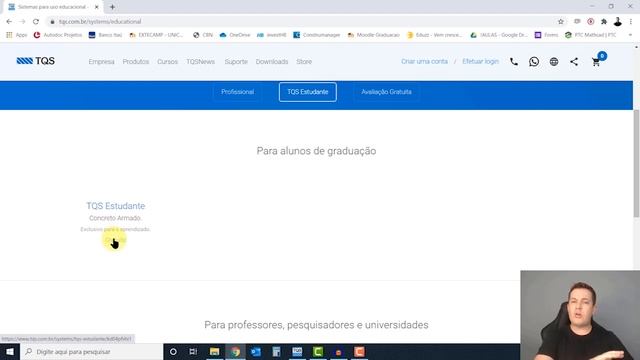Open the Store menu

(304, 62)
